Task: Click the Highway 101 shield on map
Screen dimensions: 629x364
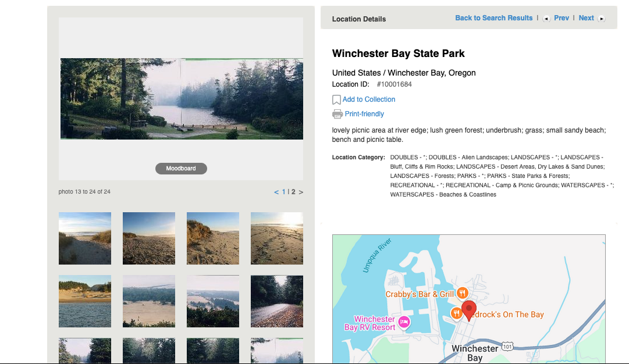Action: tap(508, 345)
